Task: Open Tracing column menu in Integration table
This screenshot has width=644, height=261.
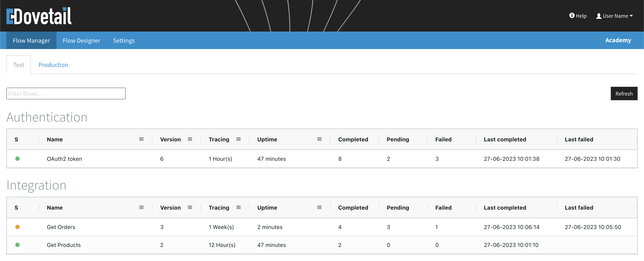Action: coord(239,207)
